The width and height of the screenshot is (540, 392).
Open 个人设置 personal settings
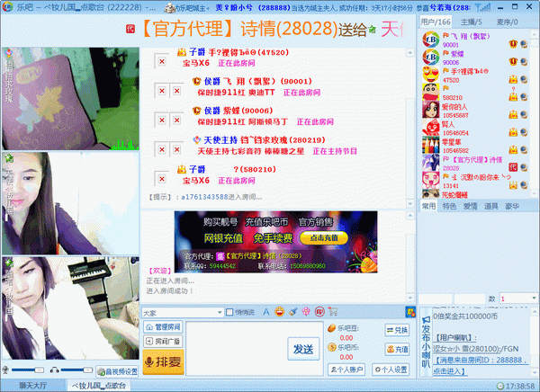(391, 370)
